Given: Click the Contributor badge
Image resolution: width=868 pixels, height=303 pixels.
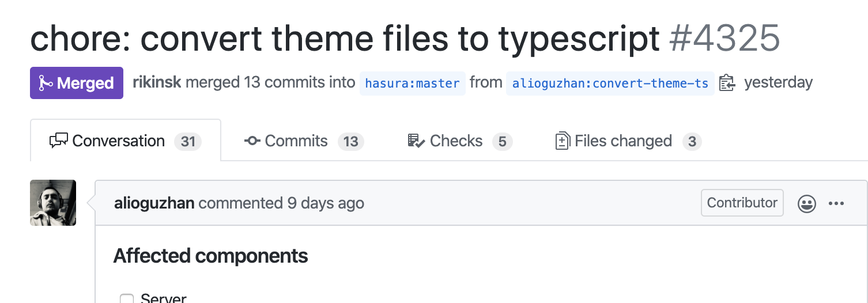Looking at the screenshot, I should click(x=742, y=203).
